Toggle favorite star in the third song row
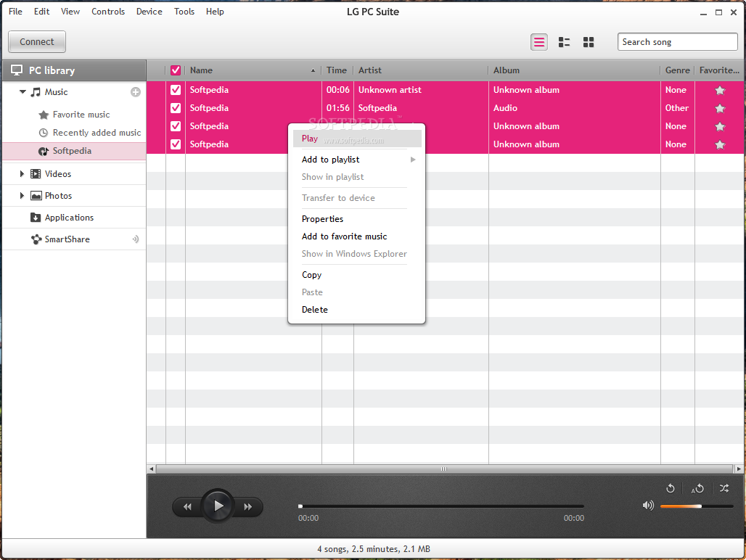The width and height of the screenshot is (746, 560). tap(720, 126)
